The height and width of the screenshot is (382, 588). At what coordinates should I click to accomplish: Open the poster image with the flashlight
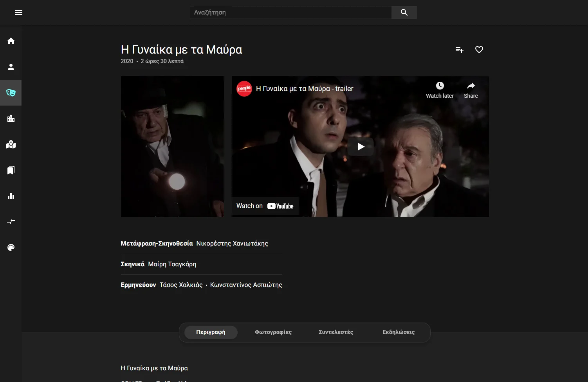coord(173,147)
